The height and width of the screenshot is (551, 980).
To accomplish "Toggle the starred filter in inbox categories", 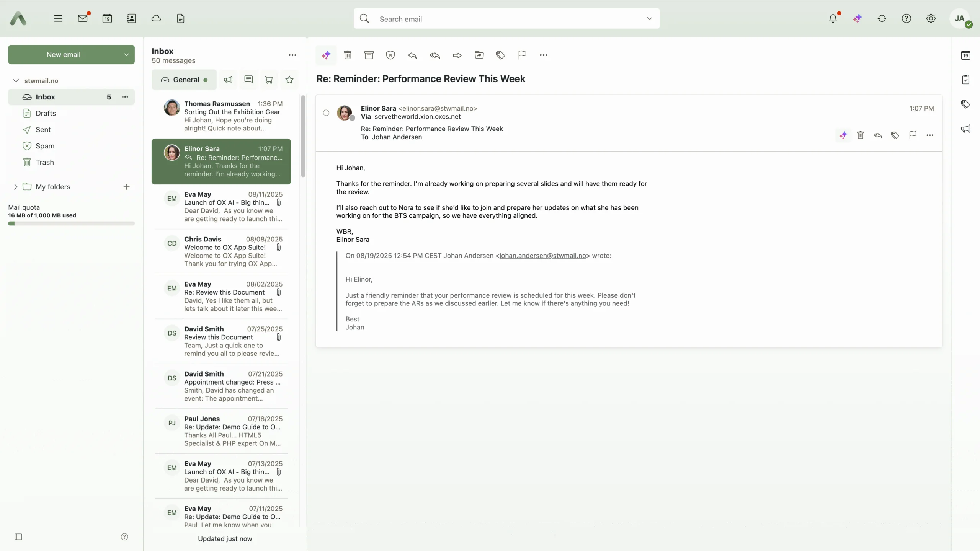I will pos(289,80).
